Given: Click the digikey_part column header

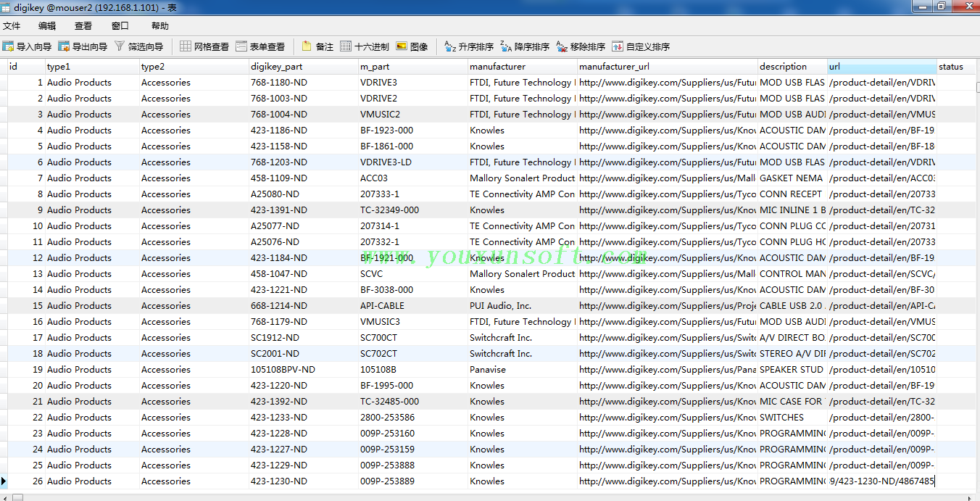Looking at the screenshot, I should [x=304, y=66].
